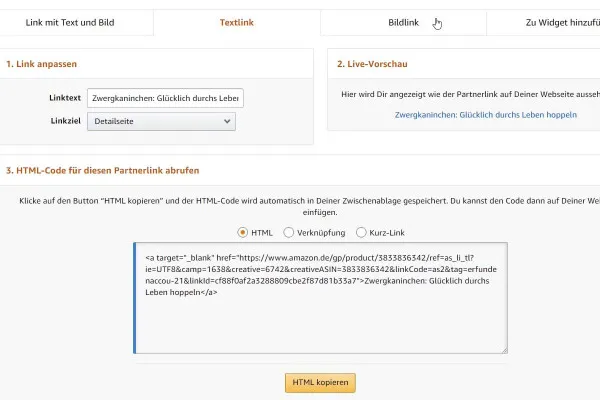Switch to the Bildlink tab
The height and width of the screenshot is (400, 600).
tap(403, 22)
